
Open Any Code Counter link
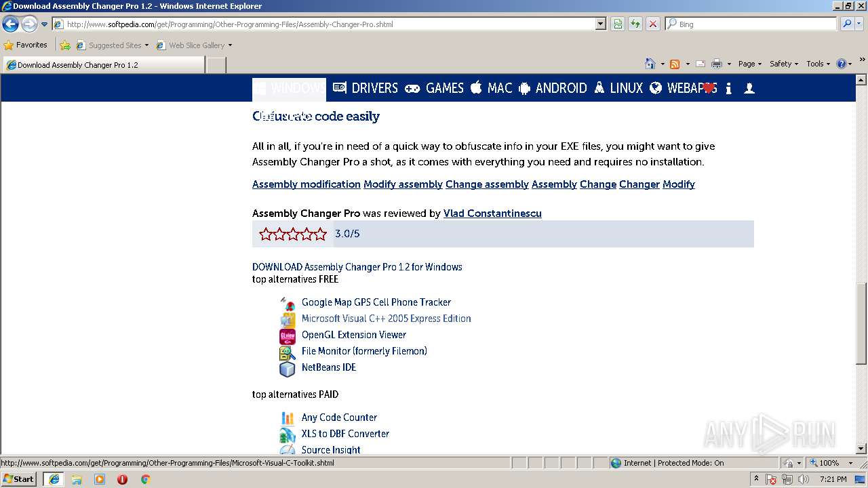339,418
